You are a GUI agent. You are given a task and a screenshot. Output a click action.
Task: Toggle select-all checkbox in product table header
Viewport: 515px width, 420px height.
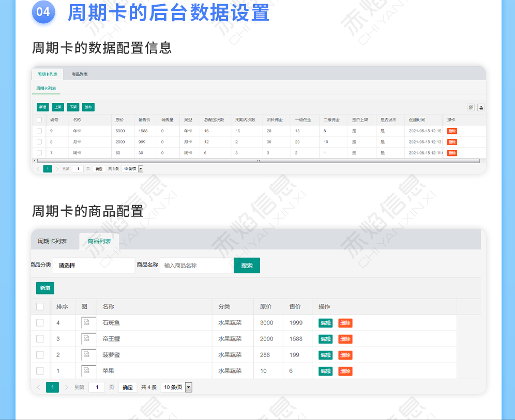coord(40,307)
